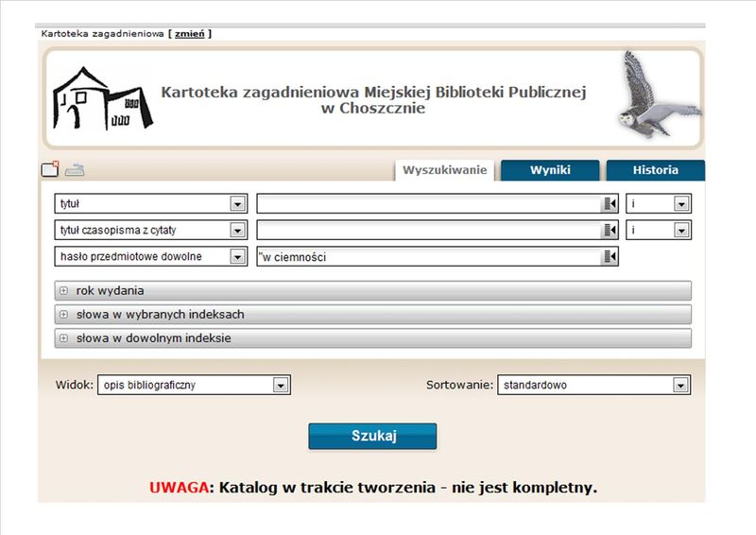
Task: Click the clear search form icon
Action: 50,170
